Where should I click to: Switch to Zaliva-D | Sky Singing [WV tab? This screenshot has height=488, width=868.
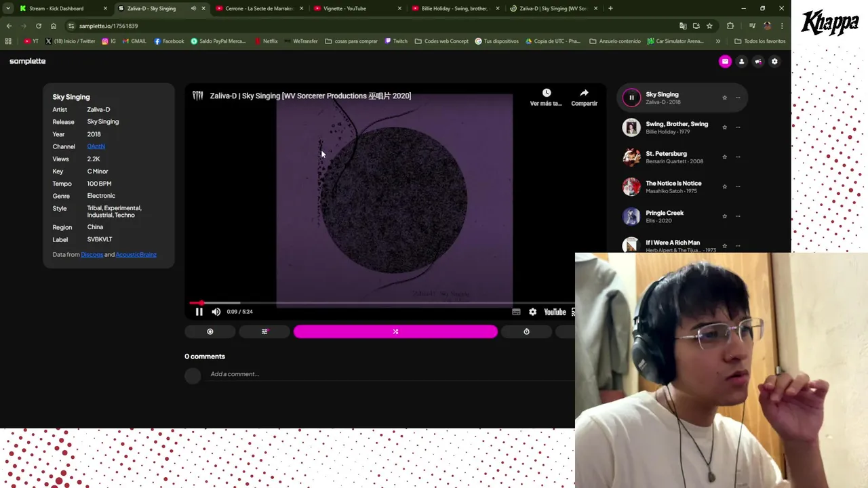coord(553,9)
